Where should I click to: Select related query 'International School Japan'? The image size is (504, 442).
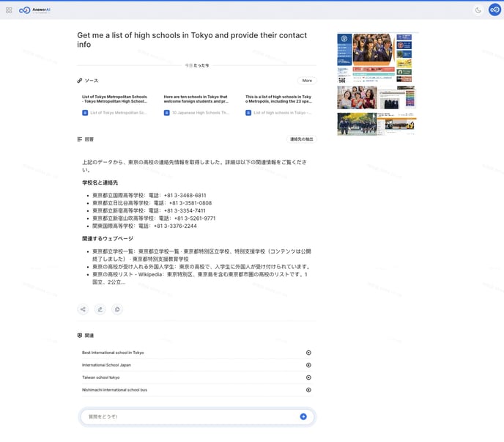tap(196, 365)
